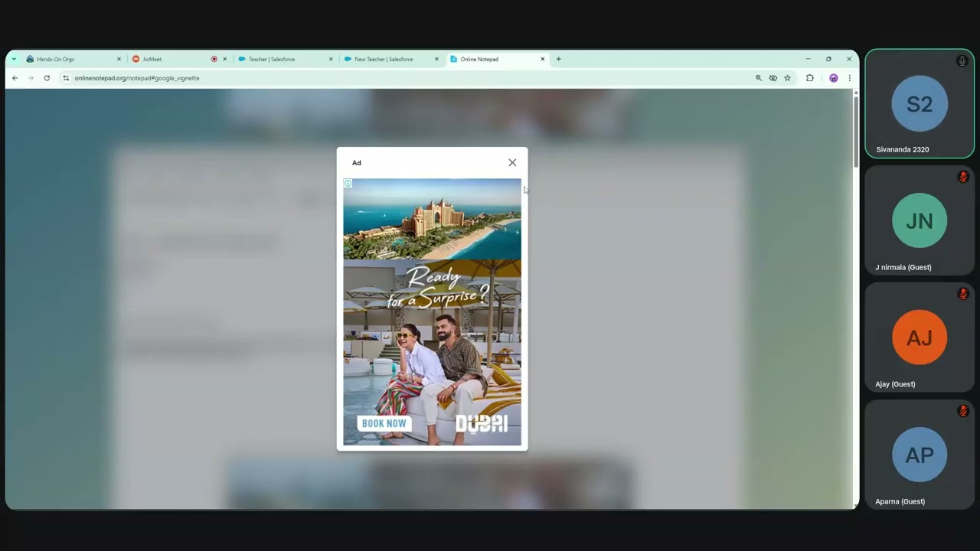
Task: Click the BOOK NOW button in the ad
Action: (384, 423)
